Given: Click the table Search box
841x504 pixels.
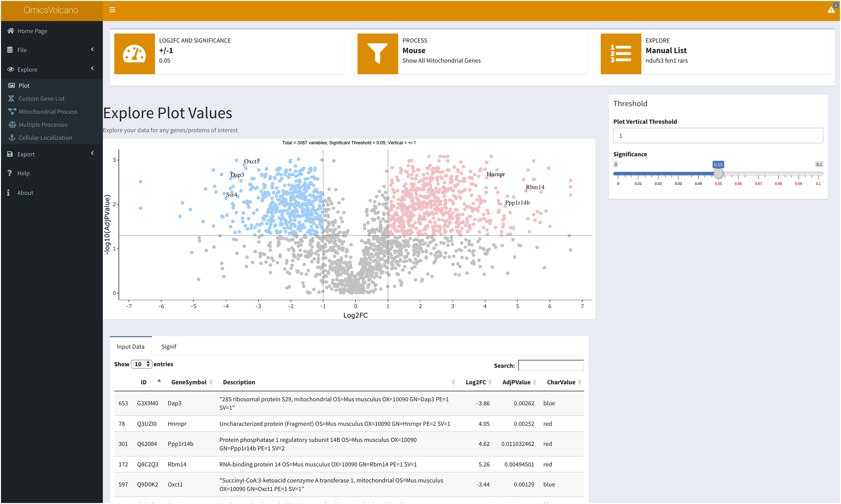Looking at the screenshot, I should [551, 365].
